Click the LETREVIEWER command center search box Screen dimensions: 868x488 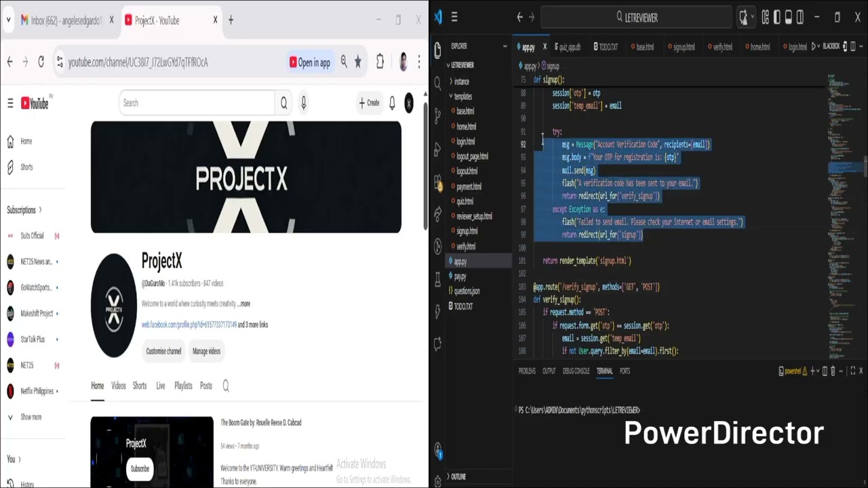click(637, 18)
